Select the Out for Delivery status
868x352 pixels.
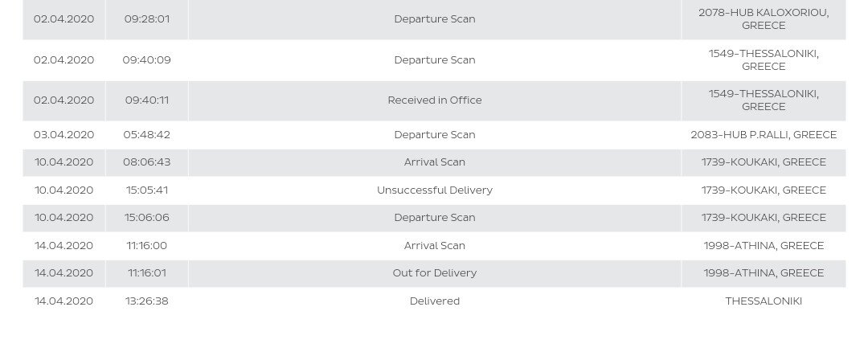coord(435,273)
